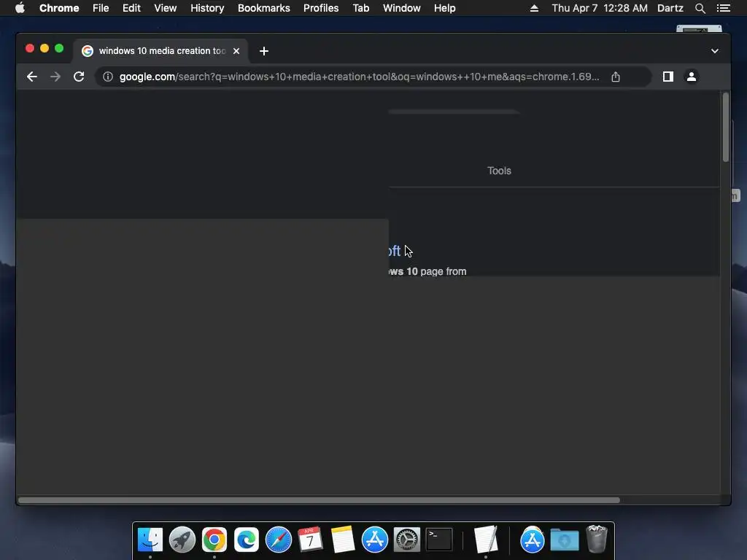Open the View menu
The image size is (747, 560).
click(x=166, y=8)
